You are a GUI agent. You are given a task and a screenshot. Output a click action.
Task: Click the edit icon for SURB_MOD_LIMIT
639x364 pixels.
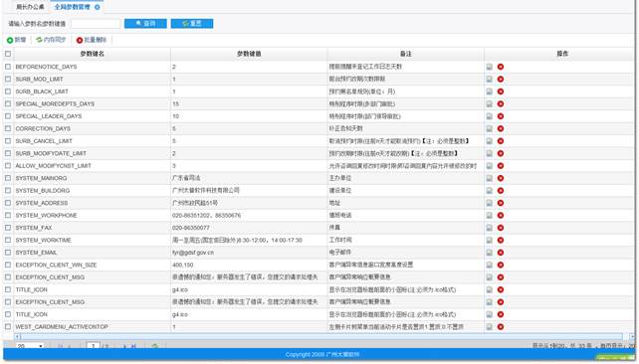pos(489,79)
